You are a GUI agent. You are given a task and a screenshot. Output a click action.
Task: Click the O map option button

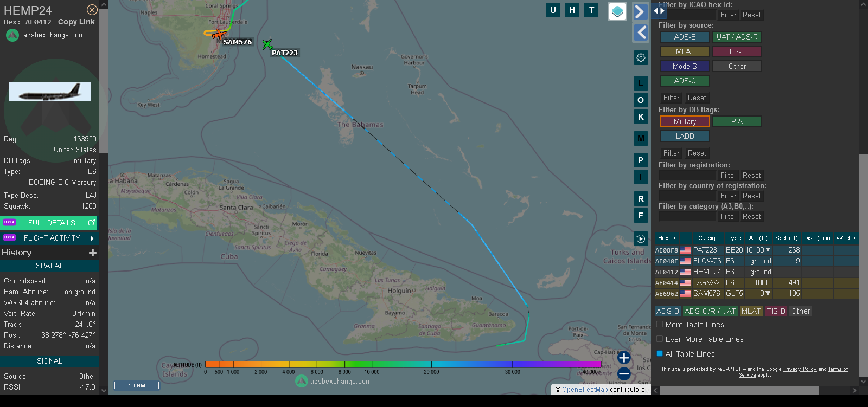(641, 100)
